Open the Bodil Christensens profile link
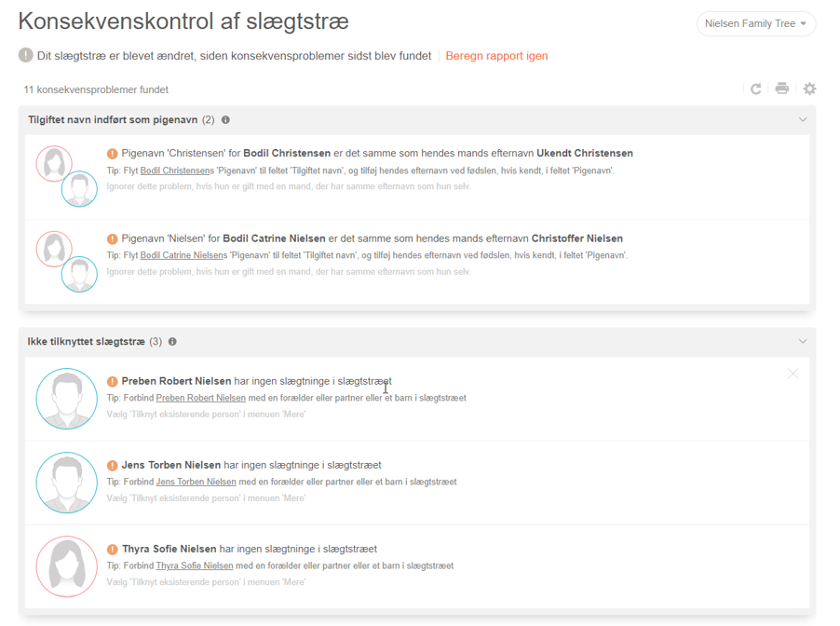 coord(176,171)
